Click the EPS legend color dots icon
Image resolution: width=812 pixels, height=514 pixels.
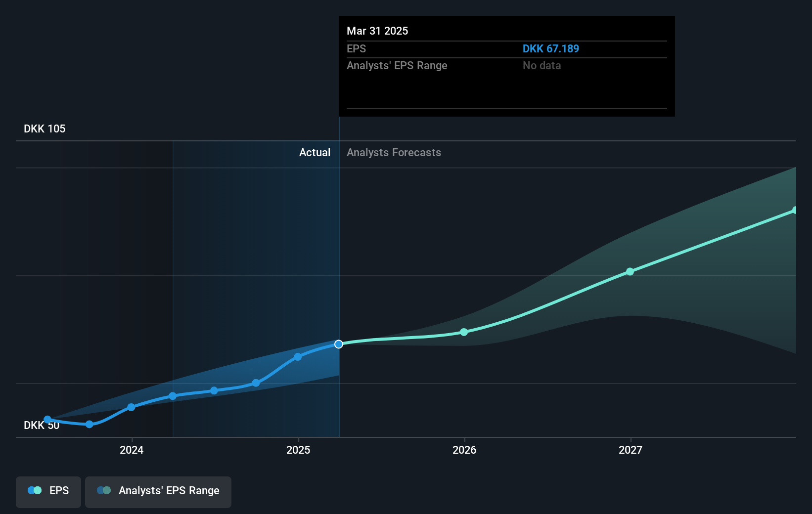[35, 490]
